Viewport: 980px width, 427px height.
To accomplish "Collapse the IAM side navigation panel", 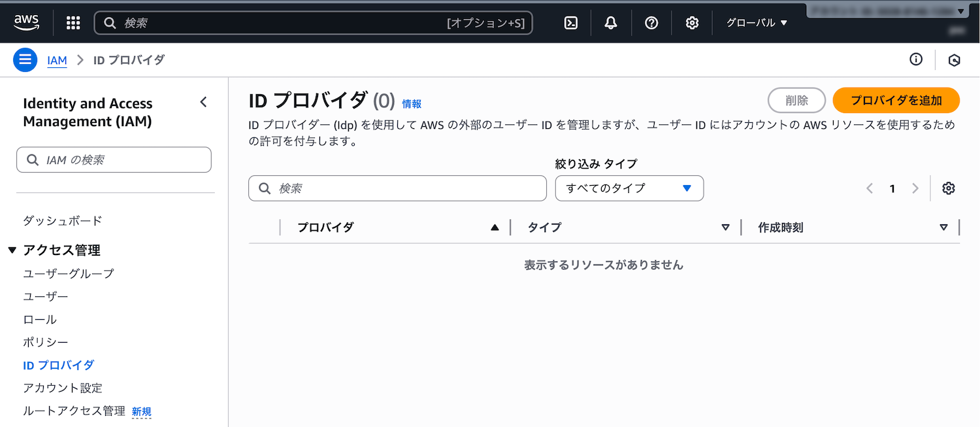I will [203, 102].
